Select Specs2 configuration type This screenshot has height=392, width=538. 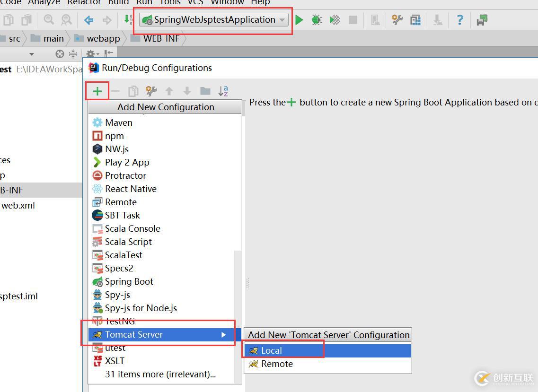(x=162, y=268)
